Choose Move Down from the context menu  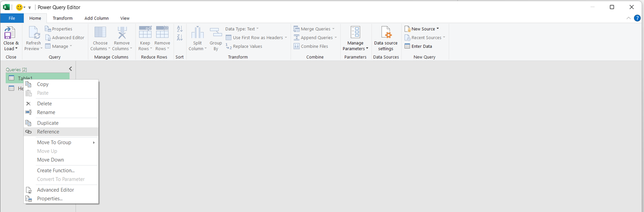(61, 160)
